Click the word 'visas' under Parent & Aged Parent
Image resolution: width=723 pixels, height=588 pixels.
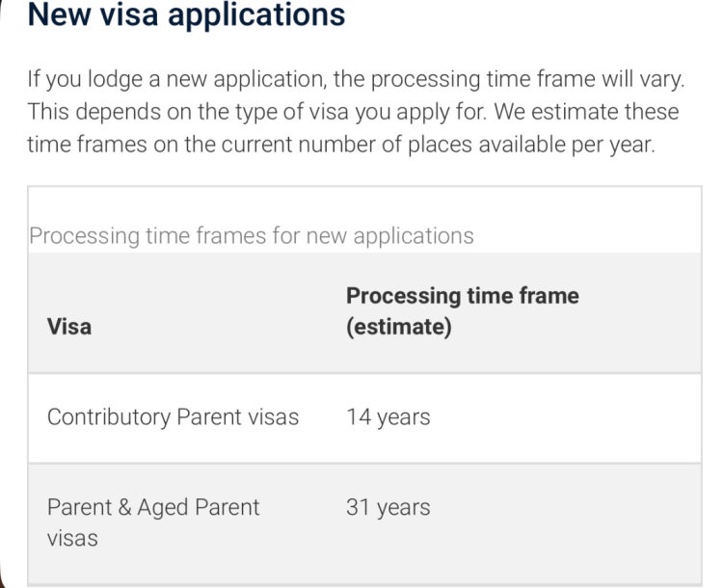(x=72, y=538)
